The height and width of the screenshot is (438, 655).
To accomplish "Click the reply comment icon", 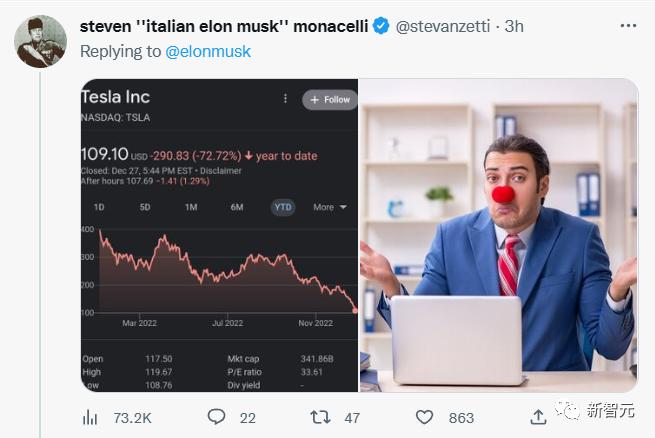I will coord(216,416).
